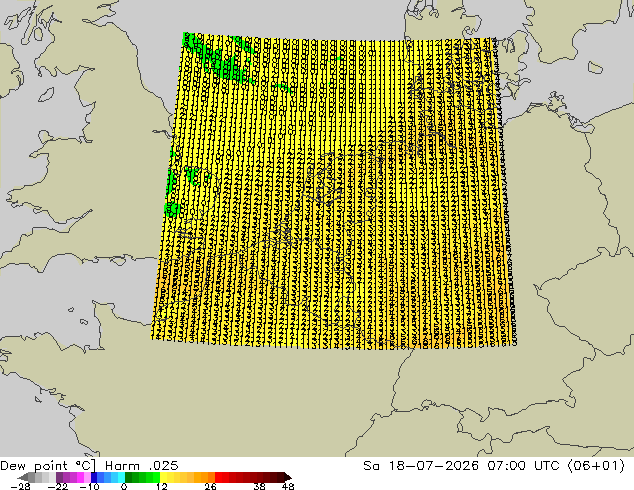The width and height of the screenshot is (634, 490).
Task: Click the cyan swatch left of the zero mark
Action: point(121,477)
